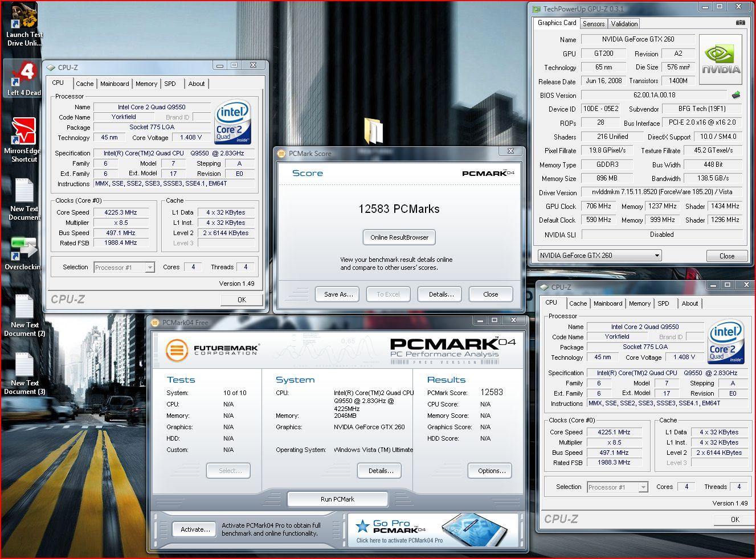Click PCMark04 title bar app icon
This screenshot has height=559, width=756.
point(156,323)
